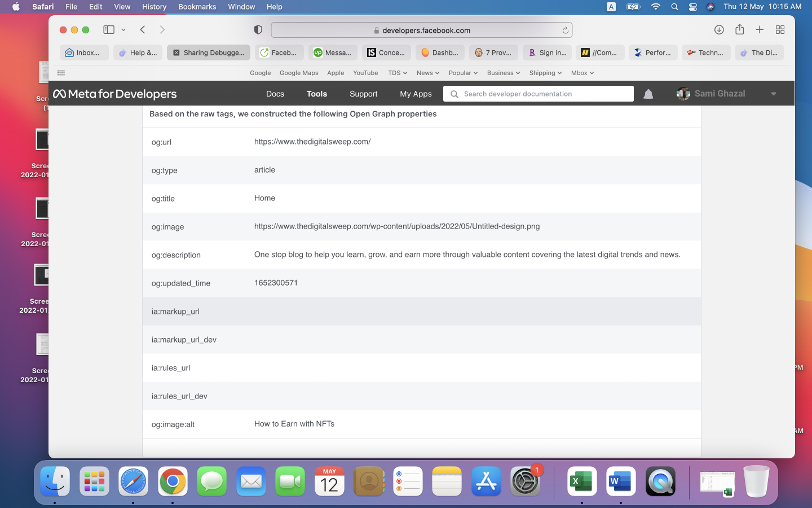Screen dimensions: 812x508
Task: Click the Meta for Developers logo
Action: click(x=115, y=94)
